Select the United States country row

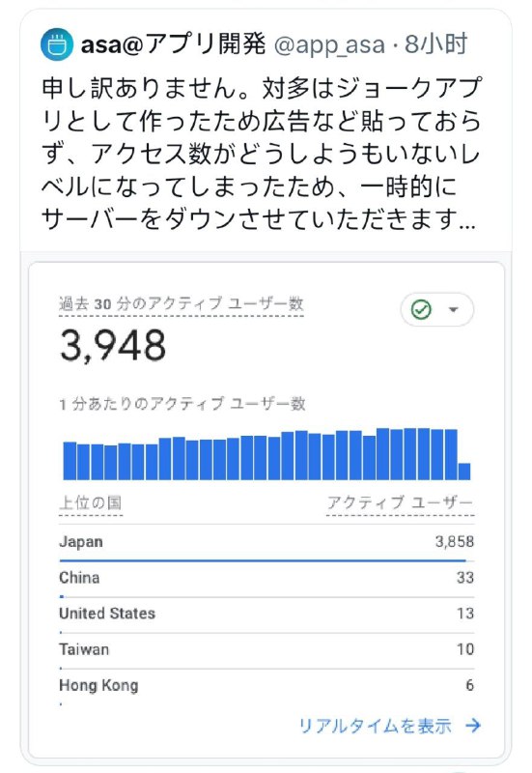[x=266, y=614]
